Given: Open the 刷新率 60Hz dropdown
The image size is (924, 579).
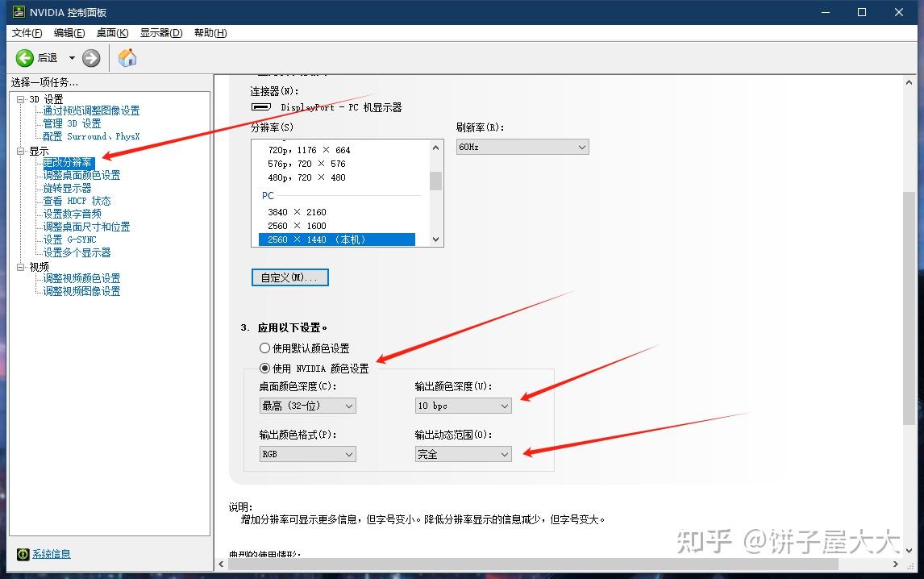Looking at the screenshot, I should click(x=522, y=147).
